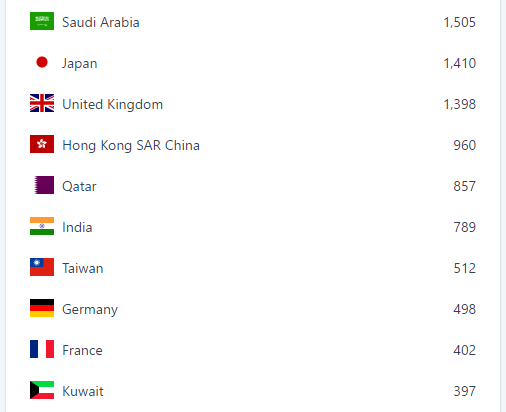Screen dimensions: 506x412
Task: Click the Kuwait count value 397
Action: 464,391
